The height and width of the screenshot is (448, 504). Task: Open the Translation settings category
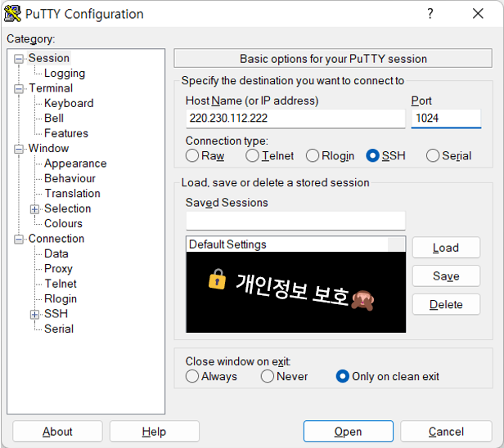coord(72,193)
